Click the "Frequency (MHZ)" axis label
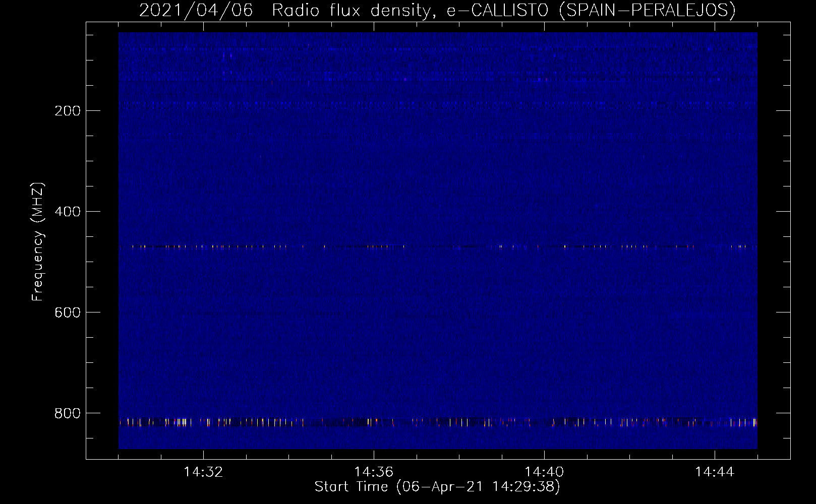 click(x=38, y=242)
